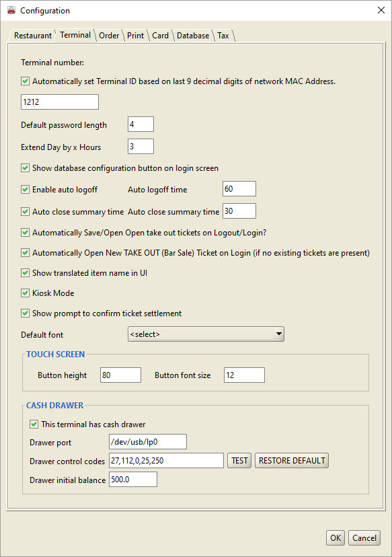This screenshot has height=557, width=392.
Task: Click the Cancel button
Action: [x=364, y=537]
